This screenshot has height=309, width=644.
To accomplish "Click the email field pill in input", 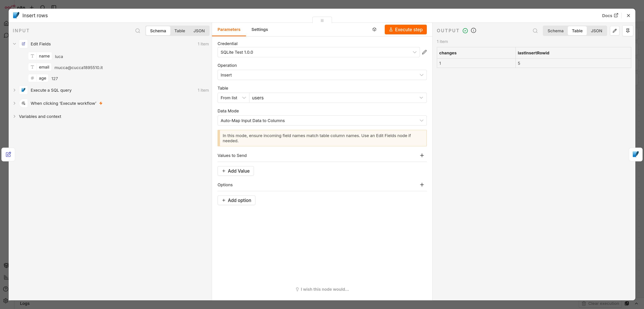I will click(x=40, y=67).
